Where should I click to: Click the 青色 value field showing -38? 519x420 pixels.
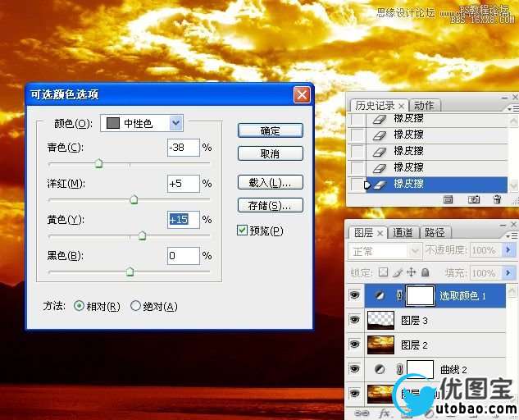point(184,148)
